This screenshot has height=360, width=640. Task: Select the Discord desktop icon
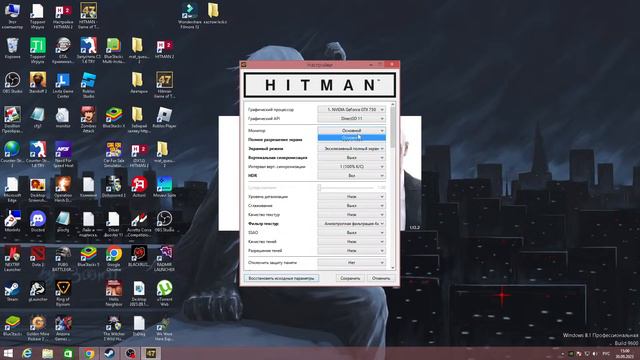(38, 222)
